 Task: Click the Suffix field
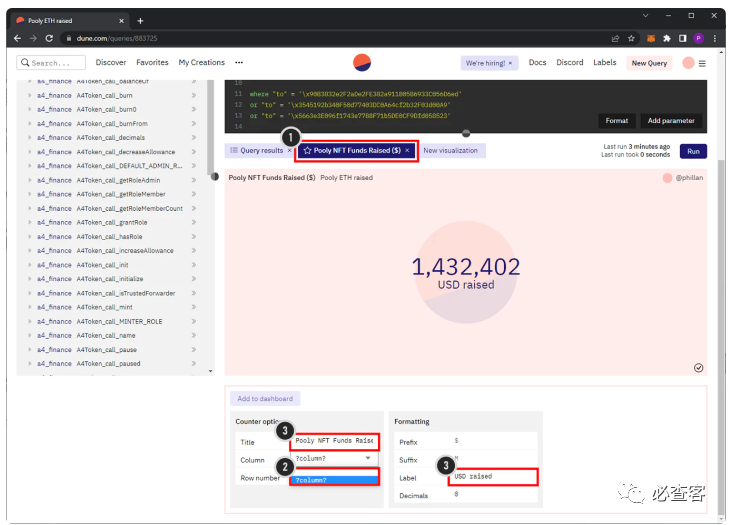tap(493, 459)
